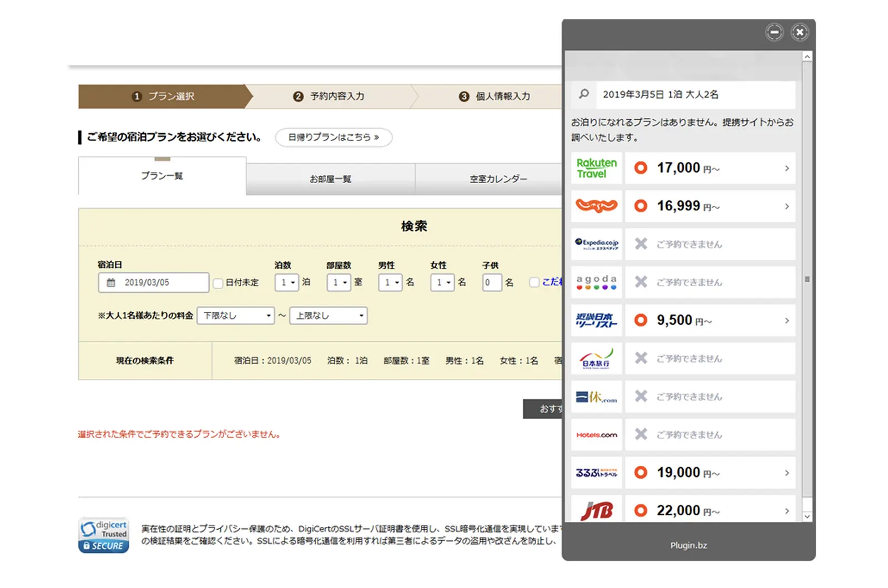Check the こだわり option next to the guest fields
888x588 pixels.
(x=534, y=283)
